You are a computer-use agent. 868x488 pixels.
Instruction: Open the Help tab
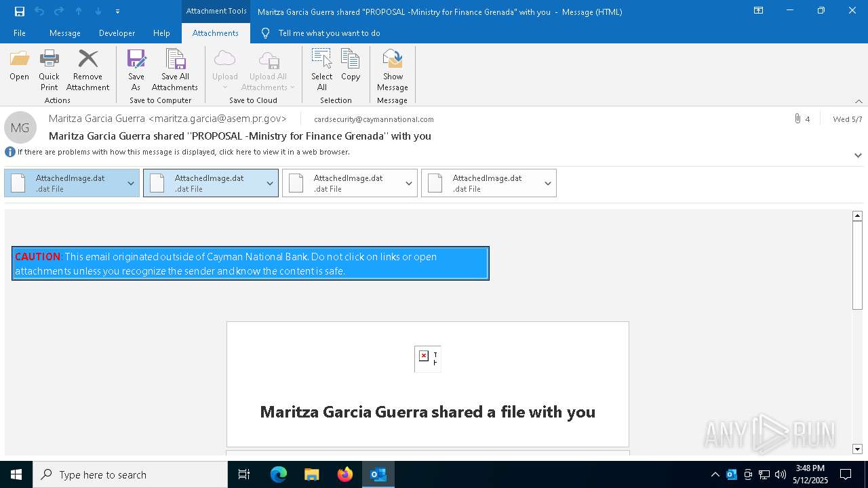click(161, 33)
